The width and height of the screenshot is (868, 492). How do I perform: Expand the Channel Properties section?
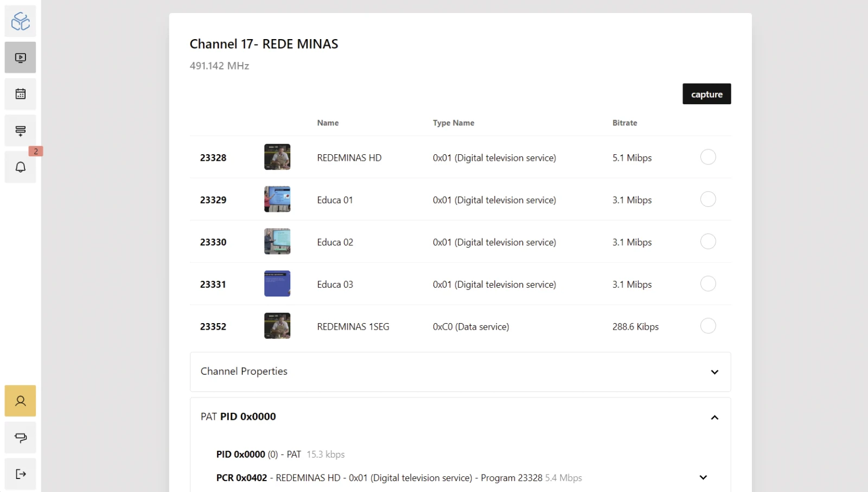pos(460,372)
